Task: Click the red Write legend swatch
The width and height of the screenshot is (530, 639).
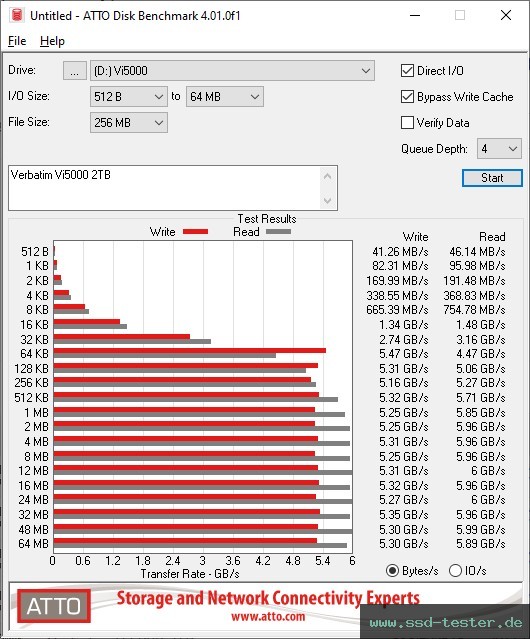Action: [x=196, y=231]
